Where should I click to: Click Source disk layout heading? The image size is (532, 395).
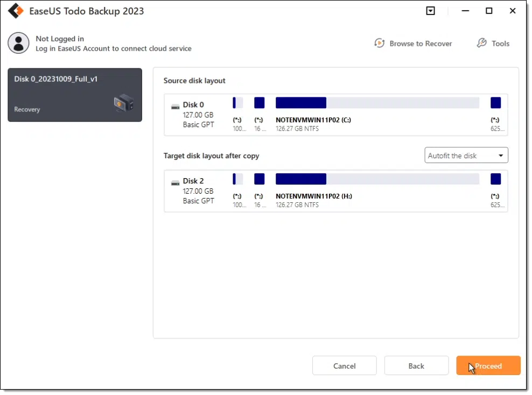195,81
